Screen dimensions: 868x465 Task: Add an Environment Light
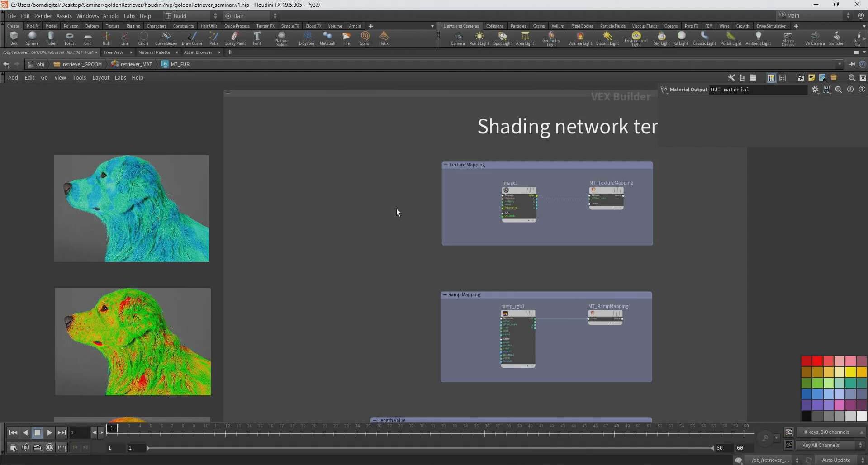(x=636, y=38)
